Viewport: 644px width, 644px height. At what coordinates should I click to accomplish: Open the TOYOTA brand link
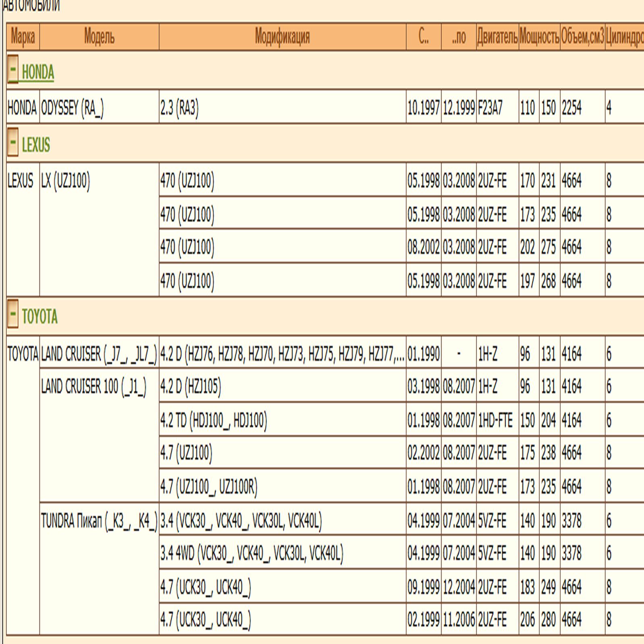39,317
